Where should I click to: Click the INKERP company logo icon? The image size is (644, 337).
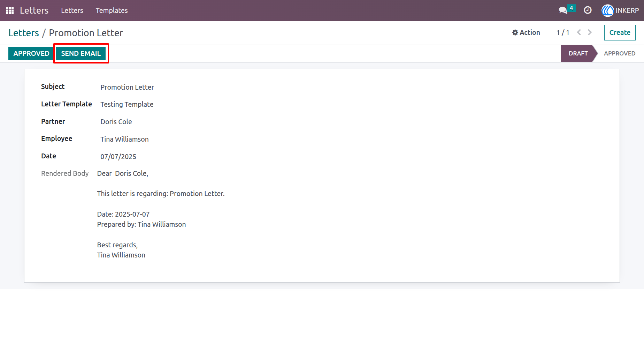[x=607, y=10]
